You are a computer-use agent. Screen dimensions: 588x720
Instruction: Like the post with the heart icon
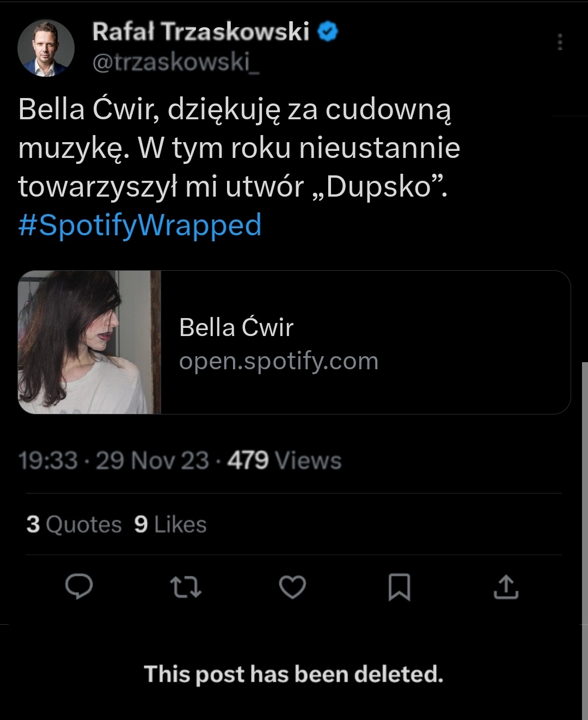click(x=292, y=587)
